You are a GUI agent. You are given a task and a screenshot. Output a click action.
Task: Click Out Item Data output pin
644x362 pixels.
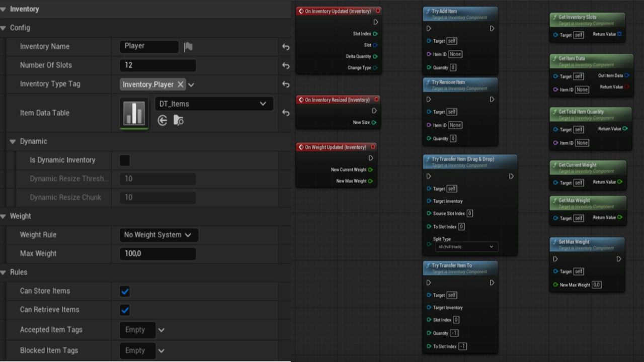627,75
